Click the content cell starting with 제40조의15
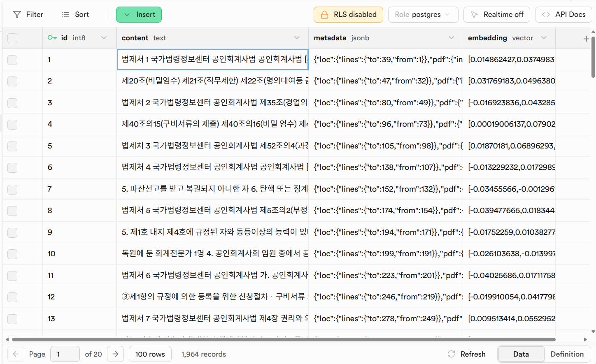 pyautogui.click(x=213, y=124)
